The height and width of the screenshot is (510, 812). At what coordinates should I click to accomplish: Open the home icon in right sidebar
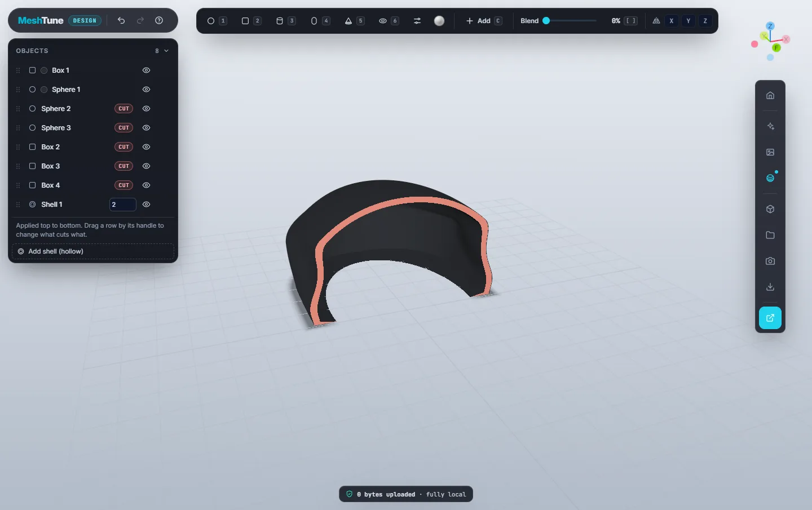(770, 95)
